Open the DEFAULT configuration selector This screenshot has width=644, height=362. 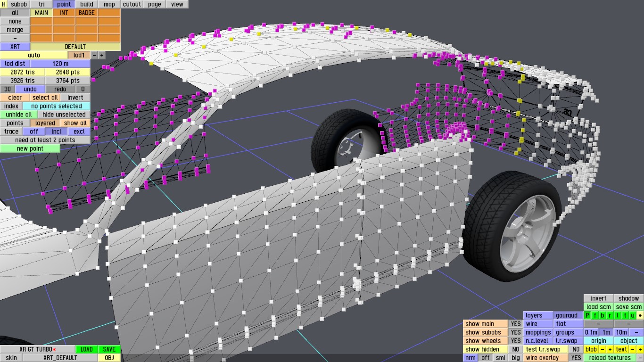coord(75,47)
